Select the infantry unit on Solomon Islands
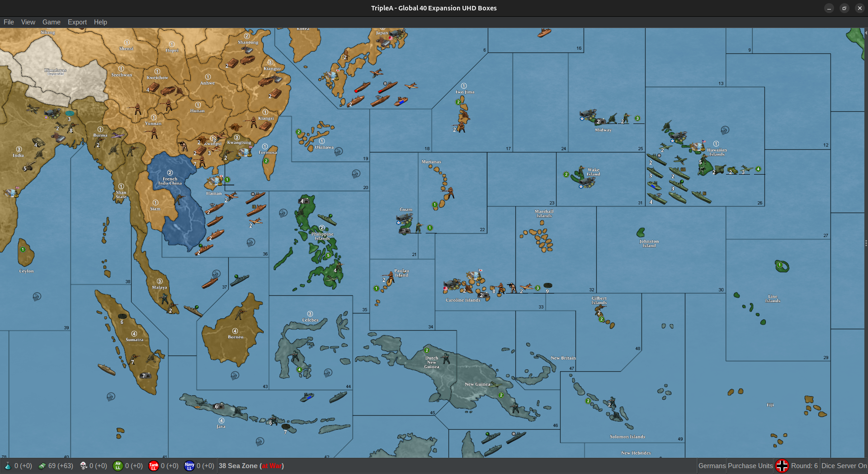 (x=613, y=402)
